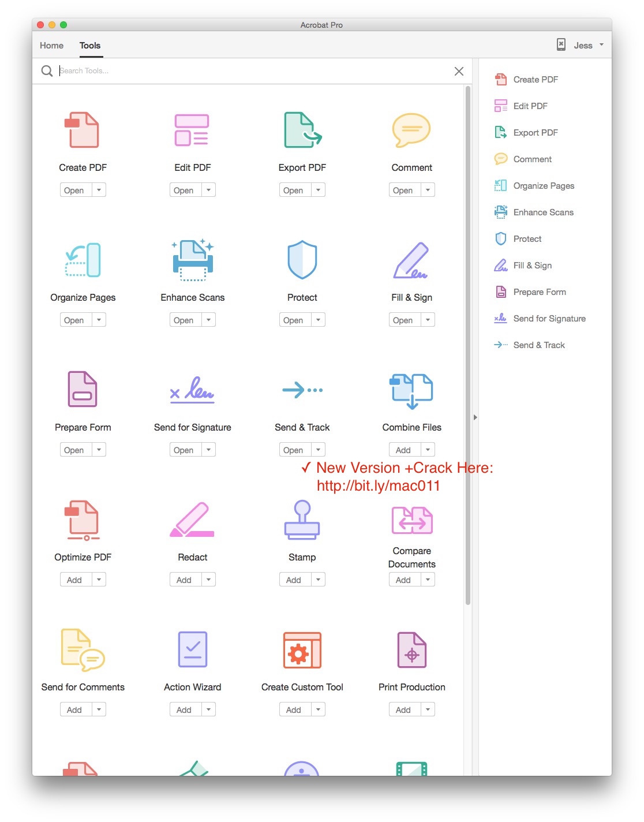Expand dropdown arrow next to Create PDF Open

[99, 190]
